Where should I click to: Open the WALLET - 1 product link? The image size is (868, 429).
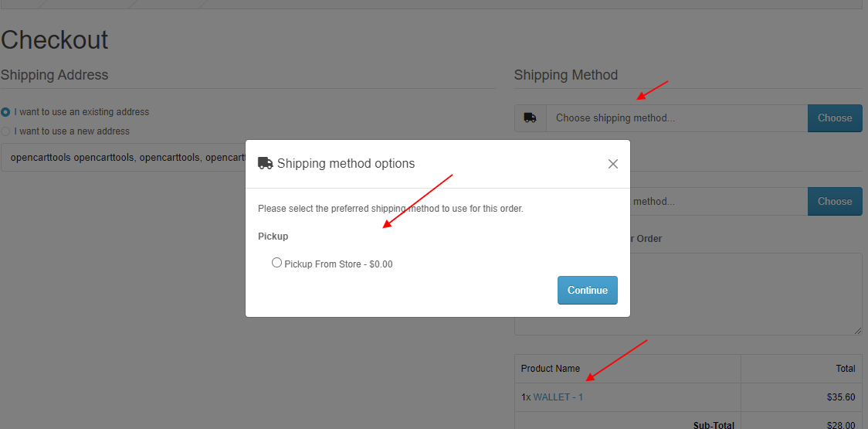pyautogui.click(x=558, y=397)
